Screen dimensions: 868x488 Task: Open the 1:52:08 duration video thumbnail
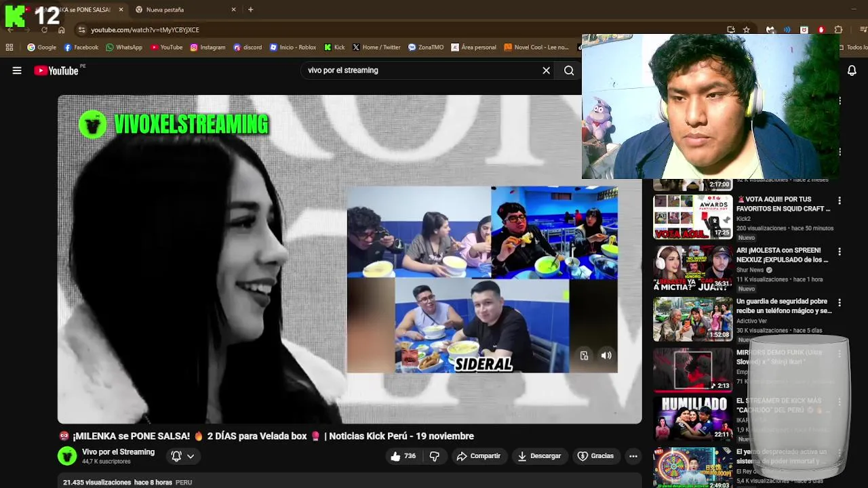point(693,319)
